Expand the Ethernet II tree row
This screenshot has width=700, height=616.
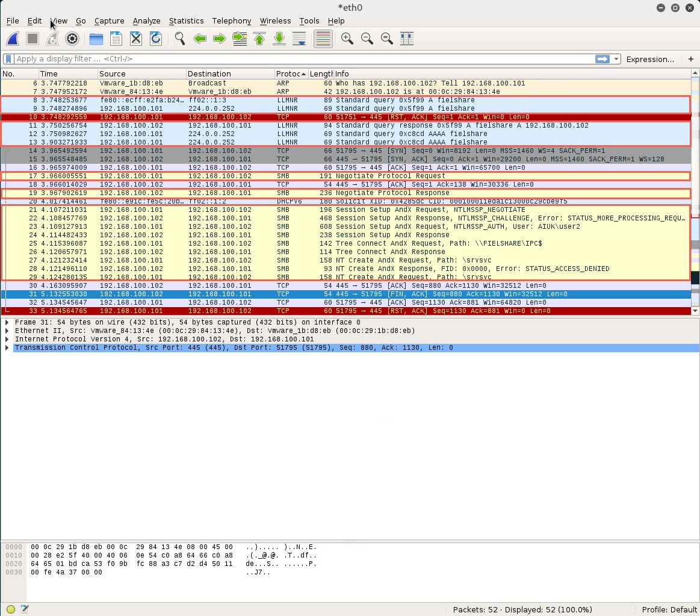[x=7, y=331]
